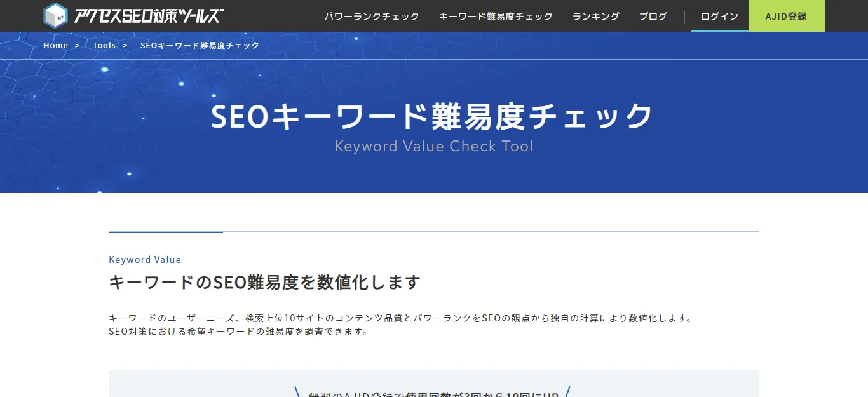Click the description line starting キーワードのユーザーニーズ

tap(400, 318)
